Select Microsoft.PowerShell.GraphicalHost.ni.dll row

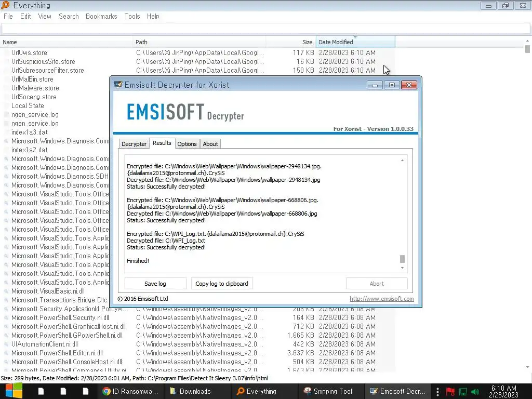tap(198, 326)
